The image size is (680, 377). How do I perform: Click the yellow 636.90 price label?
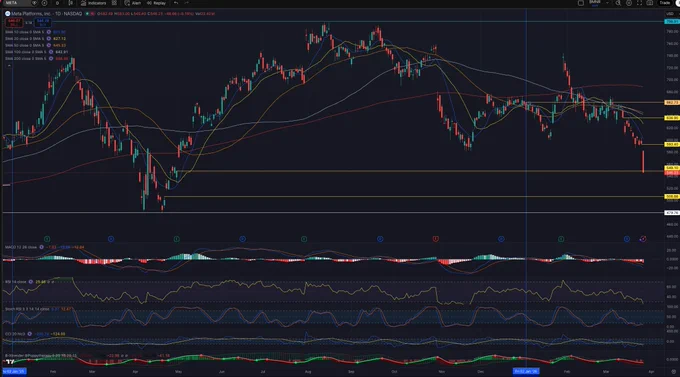click(x=672, y=118)
